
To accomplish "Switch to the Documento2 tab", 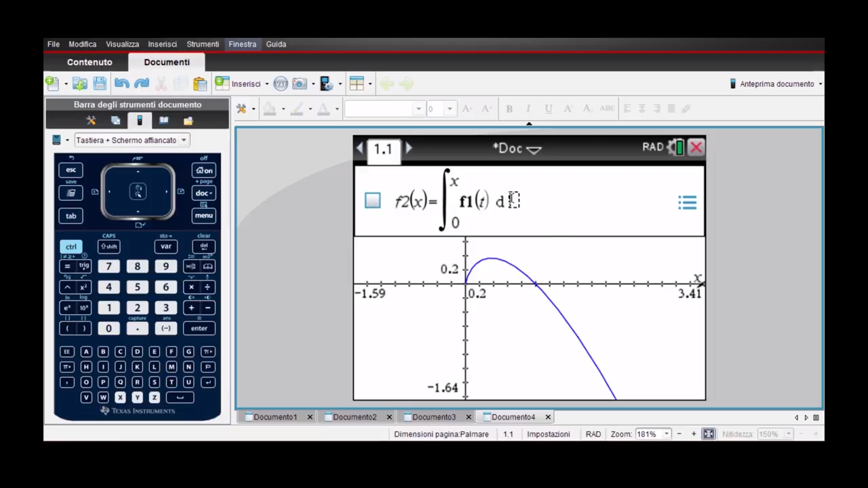I will click(354, 417).
